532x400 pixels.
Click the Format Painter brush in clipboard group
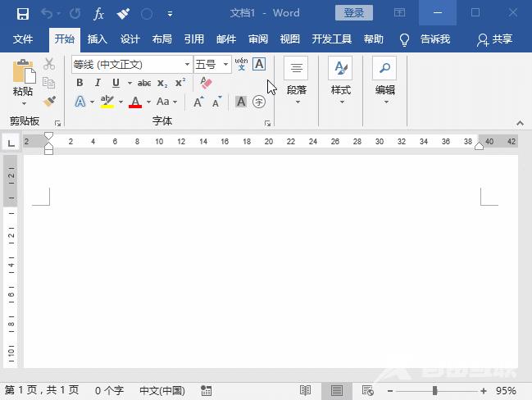click(x=50, y=101)
